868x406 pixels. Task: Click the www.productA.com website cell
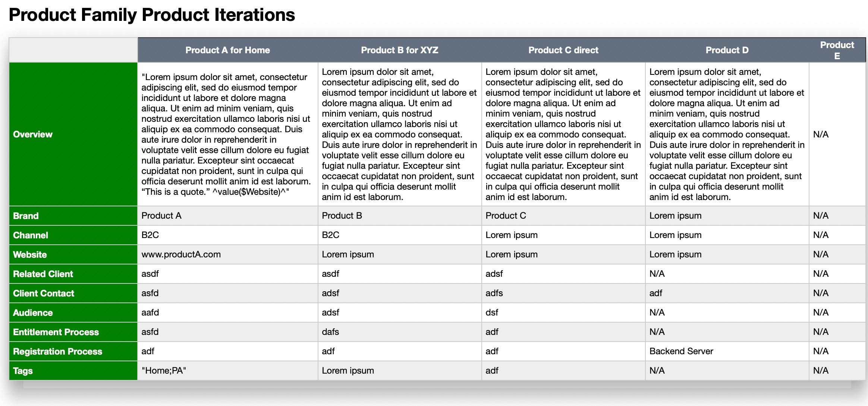point(181,254)
